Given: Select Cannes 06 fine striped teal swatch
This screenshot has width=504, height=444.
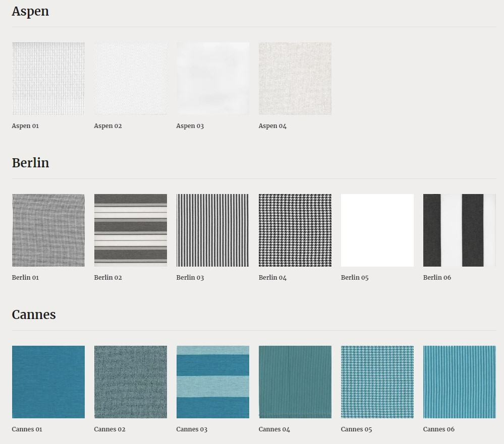Looking at the screenshot, I should pyautogui.click(x=460, y=382).
